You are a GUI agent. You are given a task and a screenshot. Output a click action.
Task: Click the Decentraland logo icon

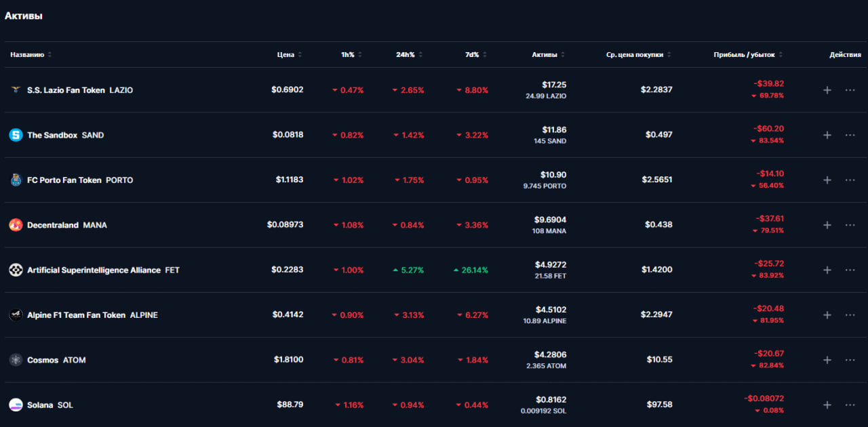coord(16,224)
